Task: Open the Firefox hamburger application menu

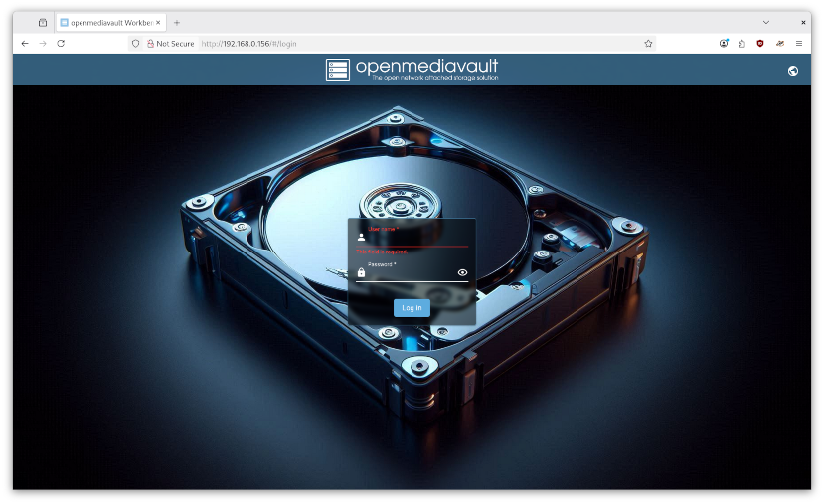Action: 798,44
